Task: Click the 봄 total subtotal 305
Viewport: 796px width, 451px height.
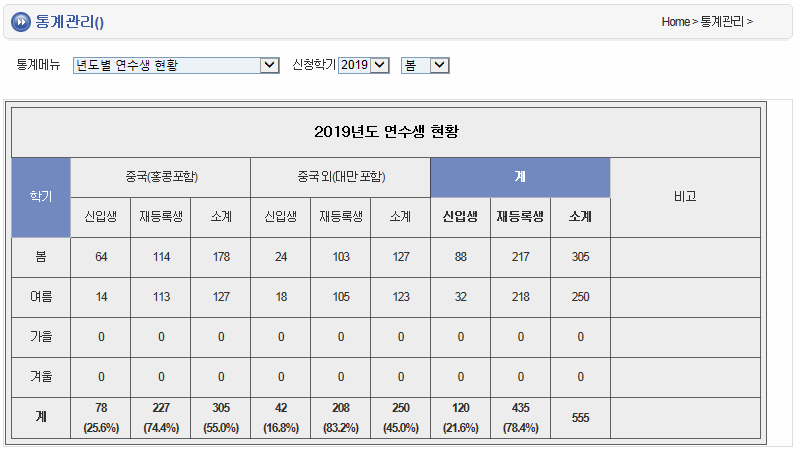Action: tap(580, 257)
